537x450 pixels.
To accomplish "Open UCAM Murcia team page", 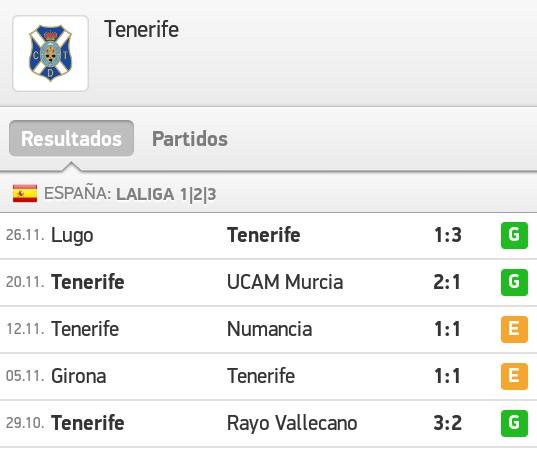I will (x=285, y=282).
